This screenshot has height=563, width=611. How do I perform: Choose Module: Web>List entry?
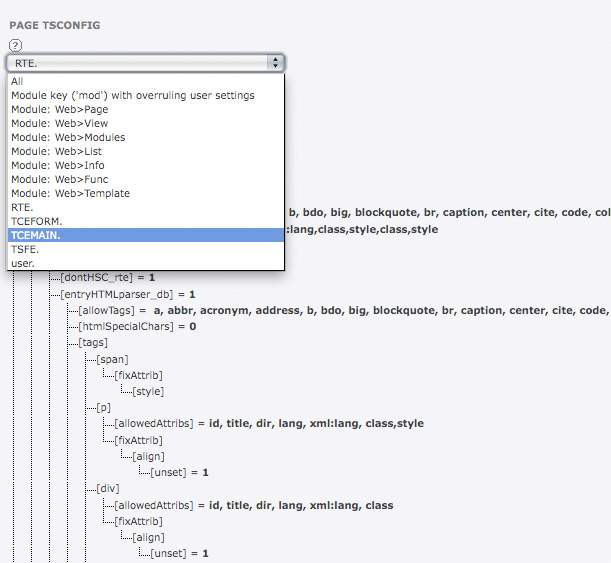pyautogui.click(x=57, y=151)
